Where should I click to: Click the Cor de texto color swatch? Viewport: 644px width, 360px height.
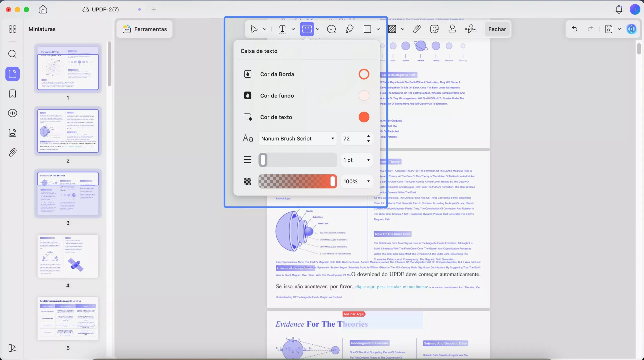(364, 117)
